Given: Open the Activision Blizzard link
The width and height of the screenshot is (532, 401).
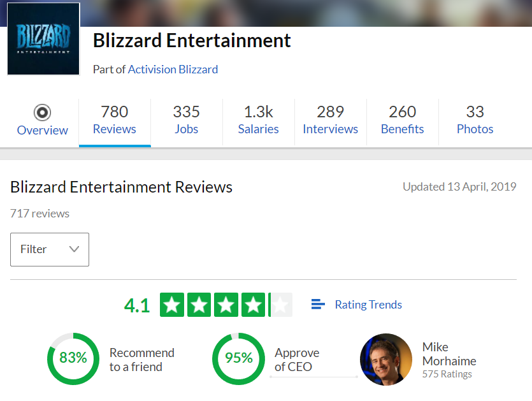Looking at the screenshot, I should pyautogui.click(x=173, y=69).
